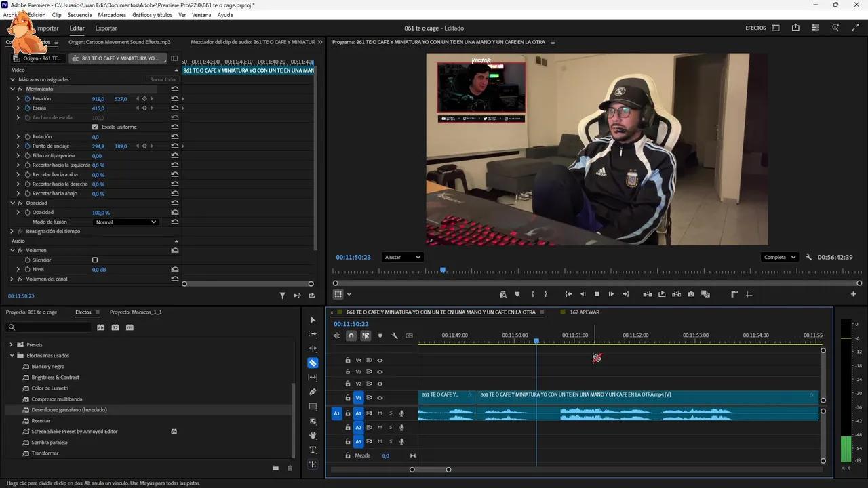Open the Secuencia menu
This screenshot has width=868, height=488.
[79, 14]
